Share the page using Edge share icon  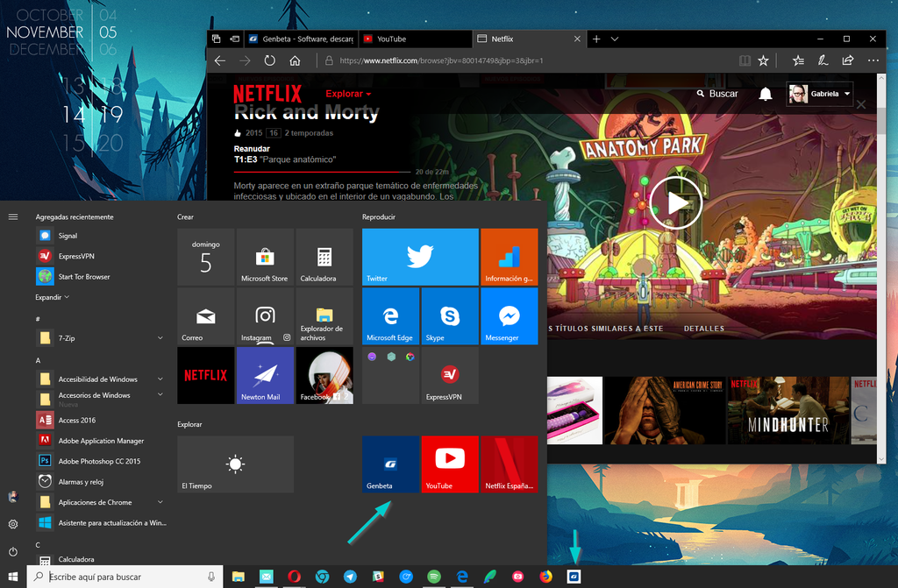848,60
